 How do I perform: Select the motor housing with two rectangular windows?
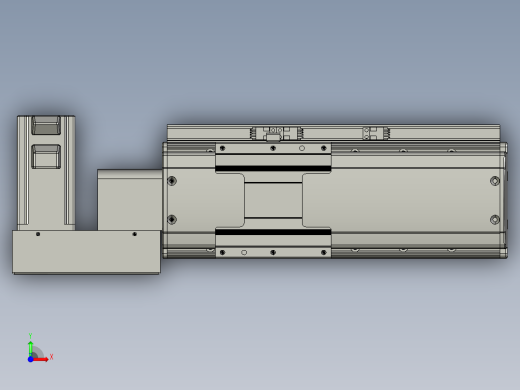pyautogui.click(x=46, y=173)
